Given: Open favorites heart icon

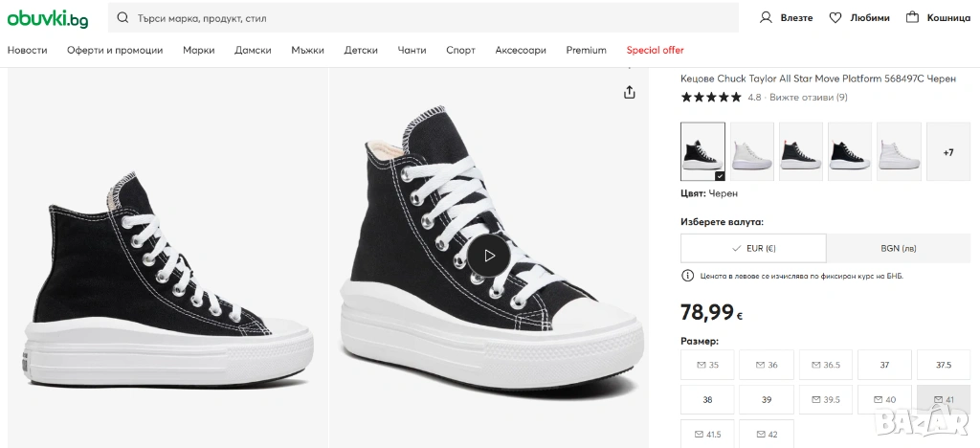Looking at the screenshot, I should (x=835, y=17).
